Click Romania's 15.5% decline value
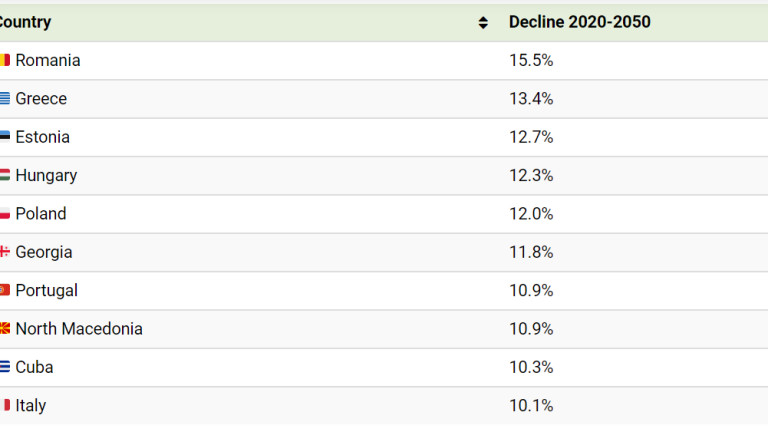 [531, 60]
